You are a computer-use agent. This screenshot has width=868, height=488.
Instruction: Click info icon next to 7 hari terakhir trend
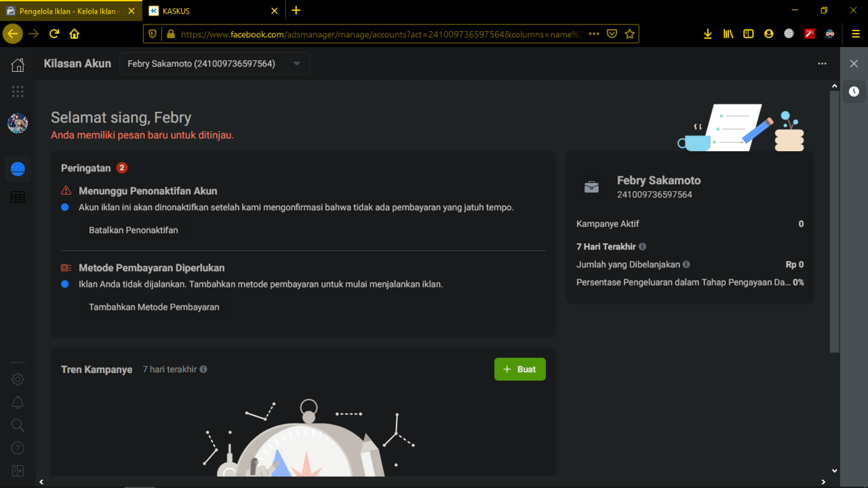(203, 369)
